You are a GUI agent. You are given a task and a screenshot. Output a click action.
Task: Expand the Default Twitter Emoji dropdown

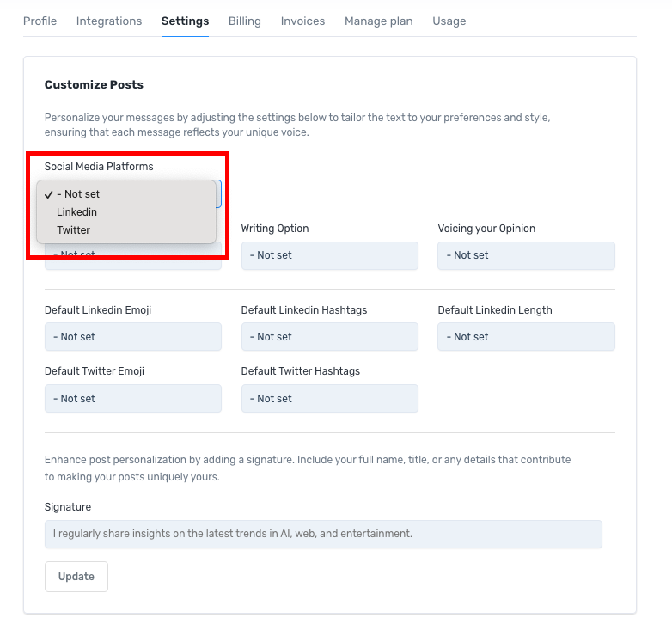coord(133,399)
